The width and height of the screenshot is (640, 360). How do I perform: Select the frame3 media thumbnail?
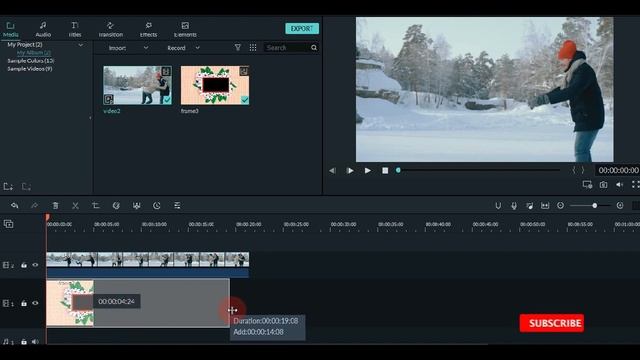215,85
